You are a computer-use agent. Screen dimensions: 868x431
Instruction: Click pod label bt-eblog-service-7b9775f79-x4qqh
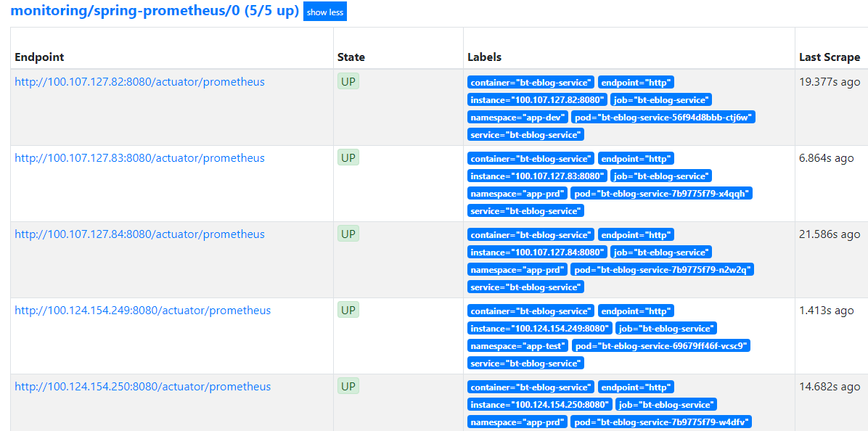pyautogui.click(x=661, y=194)
